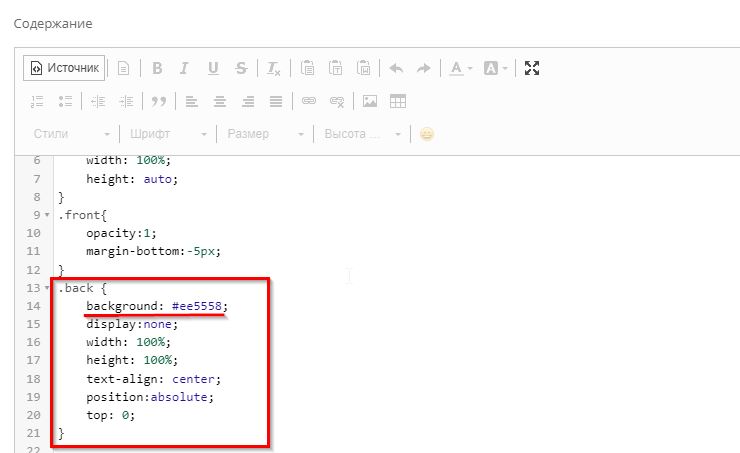Click the Undo arrow icon
Image resolution: width=740 pixels, height=453 pixels.
396,68
